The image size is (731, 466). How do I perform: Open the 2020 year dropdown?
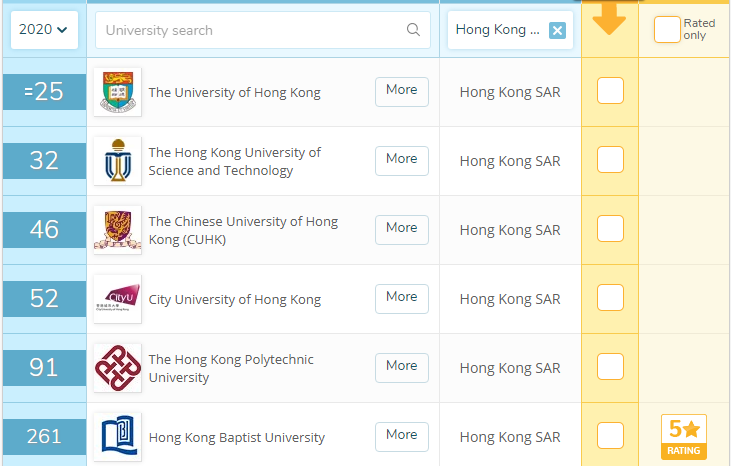pos(44,30)
